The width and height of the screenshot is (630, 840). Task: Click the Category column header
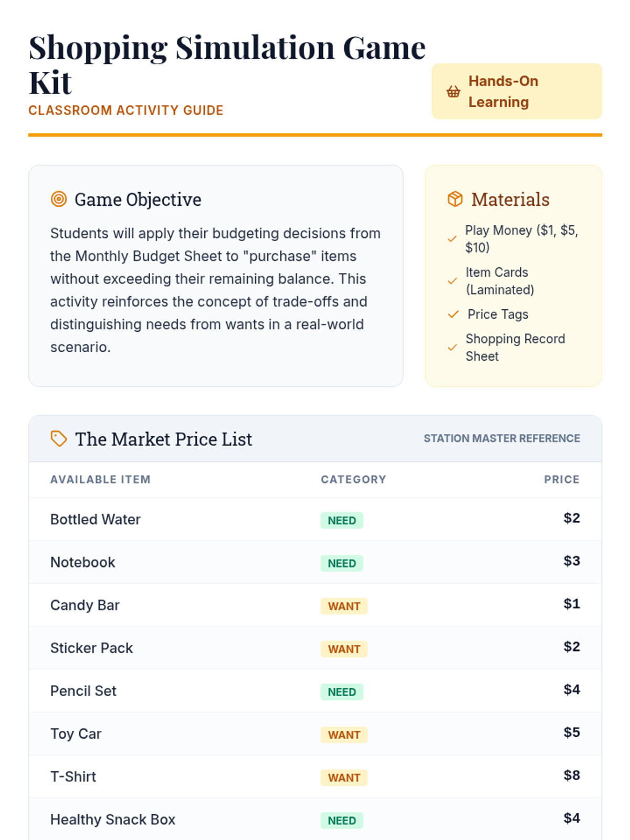[x=353, y=479]
